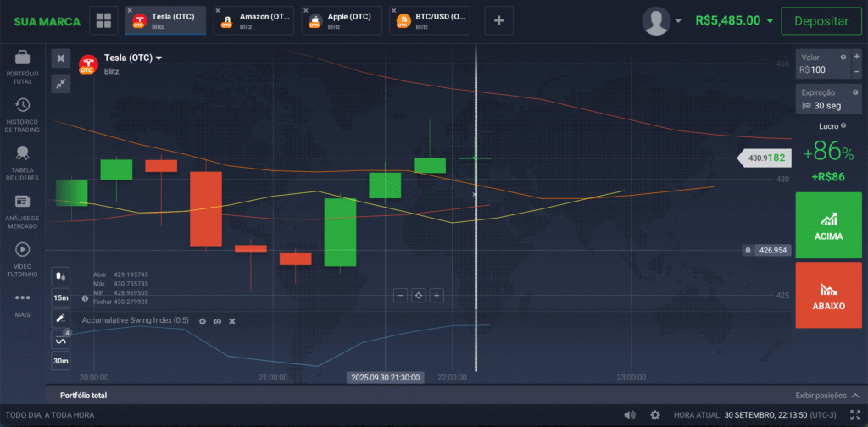Open the indicators wave icon
Viewport: 868px width, 427px height.
(x=60, y=340)
